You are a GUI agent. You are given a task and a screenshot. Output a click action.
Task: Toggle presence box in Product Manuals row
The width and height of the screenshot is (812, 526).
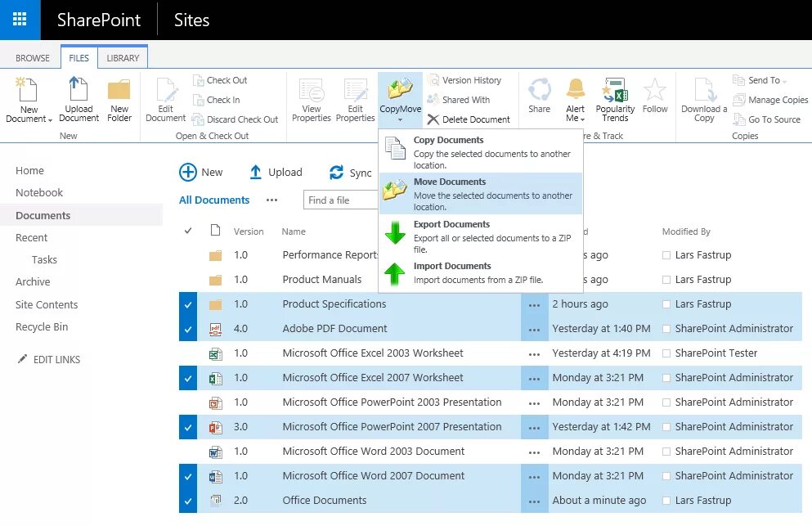pyautogui.click(x=666, y=280)
